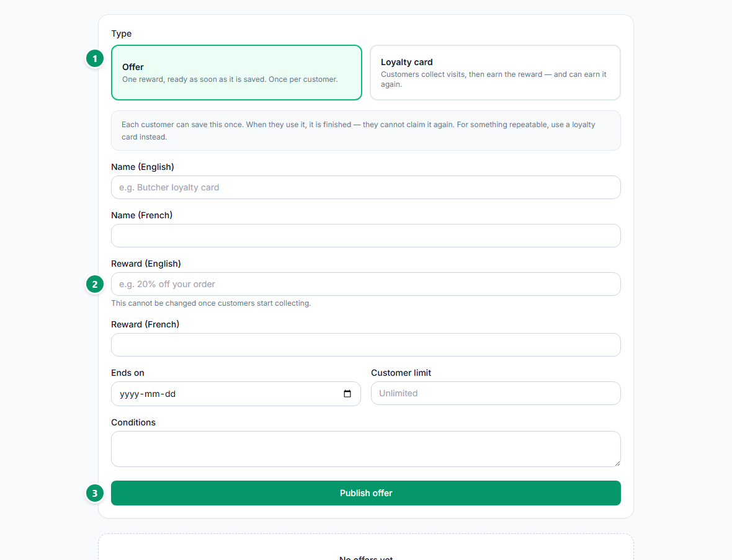Open the Ends on date field
732x560 pixels.
click(236, 394)
